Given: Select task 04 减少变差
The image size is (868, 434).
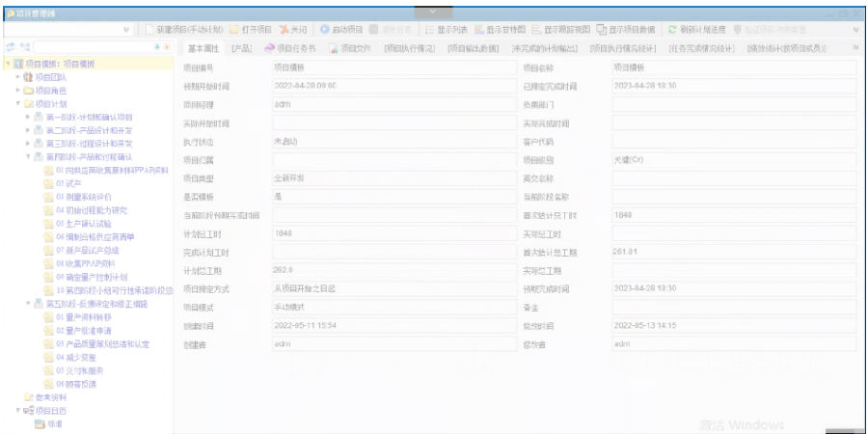Looking at the screenshot, I should pos(76,357).
